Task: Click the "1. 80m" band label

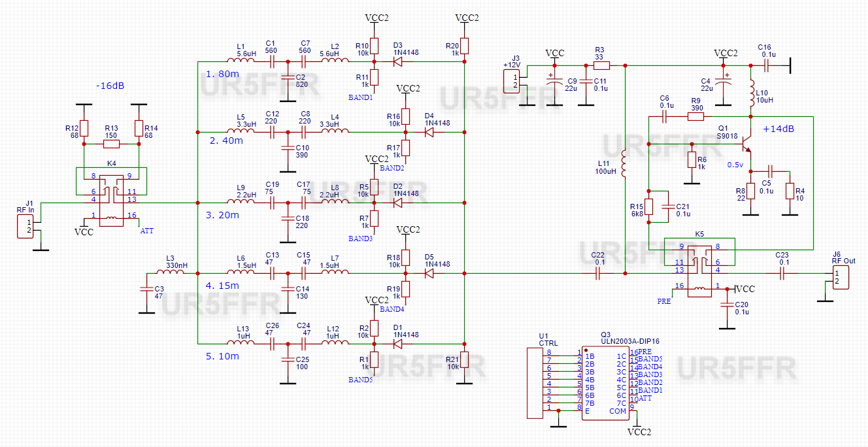Action: (x=223, y=74)
